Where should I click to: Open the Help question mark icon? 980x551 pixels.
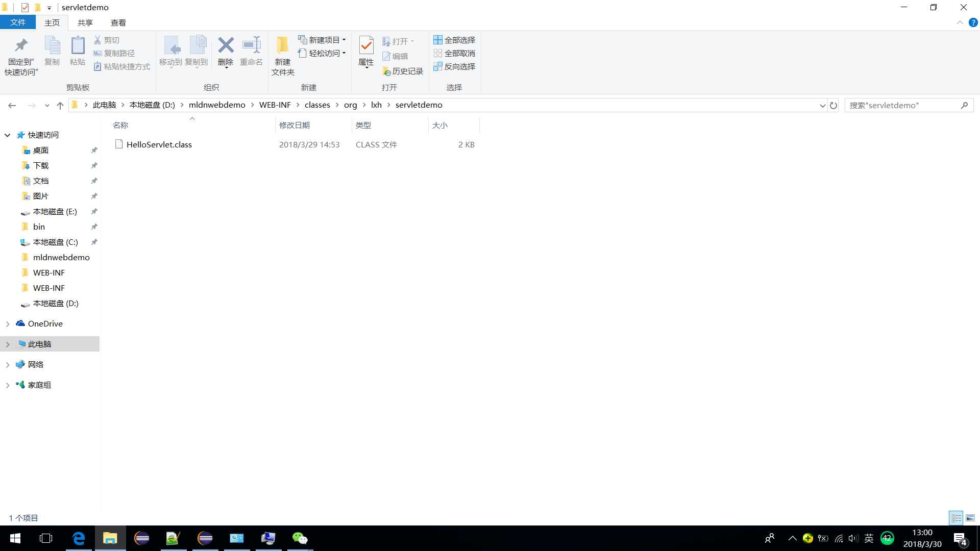point(973,22)
